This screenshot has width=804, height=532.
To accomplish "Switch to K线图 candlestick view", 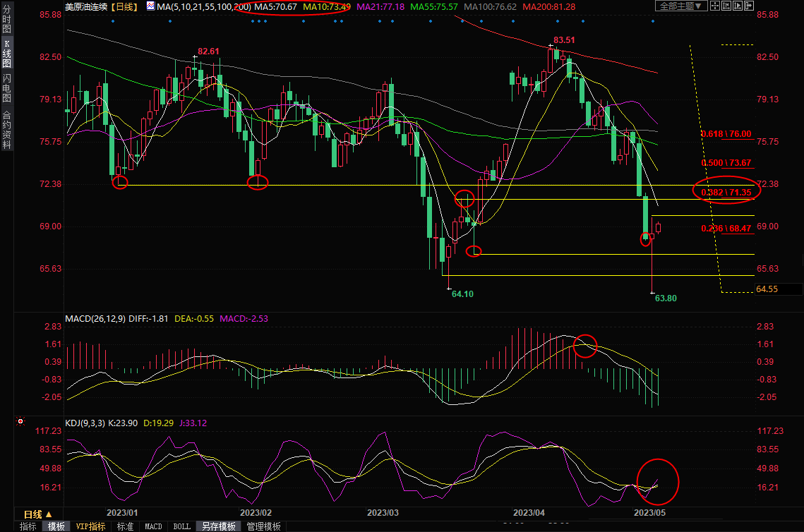I will [x=6, y=53].
